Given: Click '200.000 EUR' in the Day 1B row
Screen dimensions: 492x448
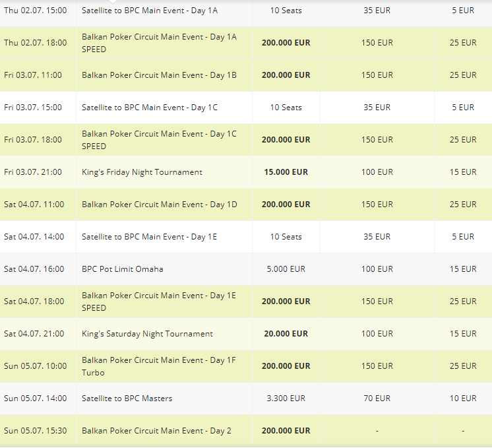Looking at the screenshot, I should (x=286, y=75).
